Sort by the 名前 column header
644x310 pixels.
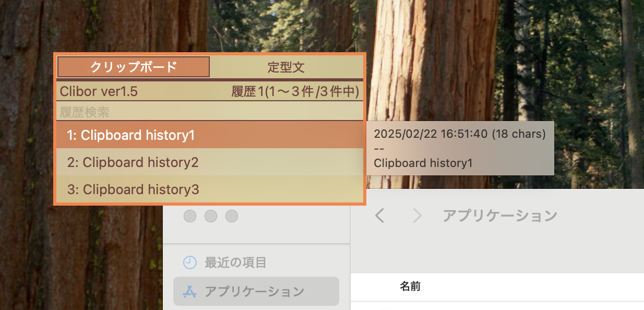pyautogui.click(x=411, y=286)
